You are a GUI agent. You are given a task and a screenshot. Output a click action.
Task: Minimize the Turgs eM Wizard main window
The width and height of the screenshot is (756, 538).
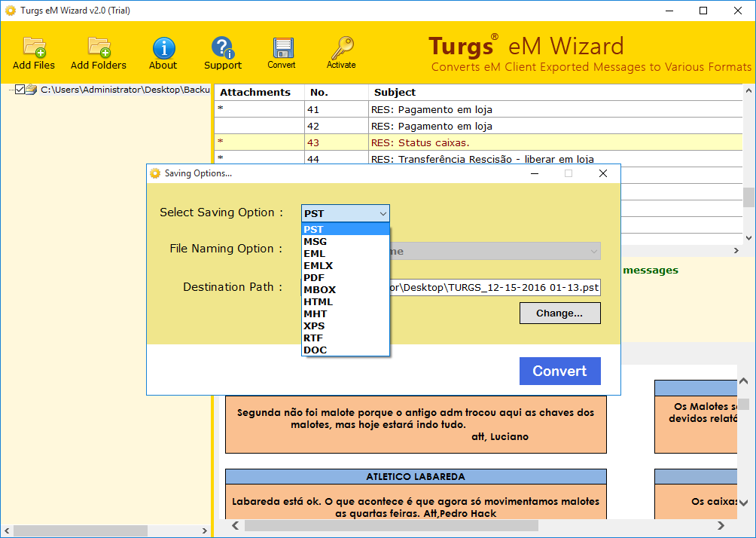[x=669, y=11]
